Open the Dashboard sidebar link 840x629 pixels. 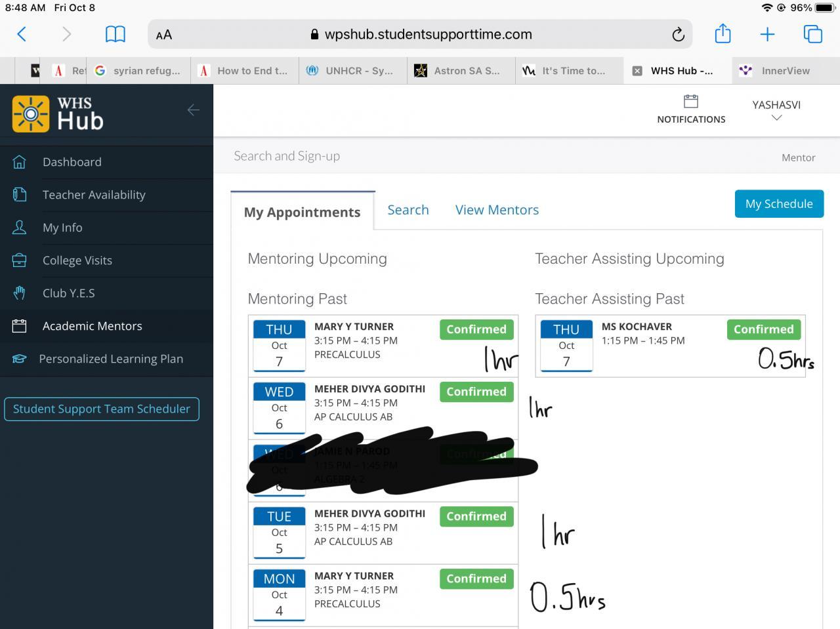[x=72, y=162]
